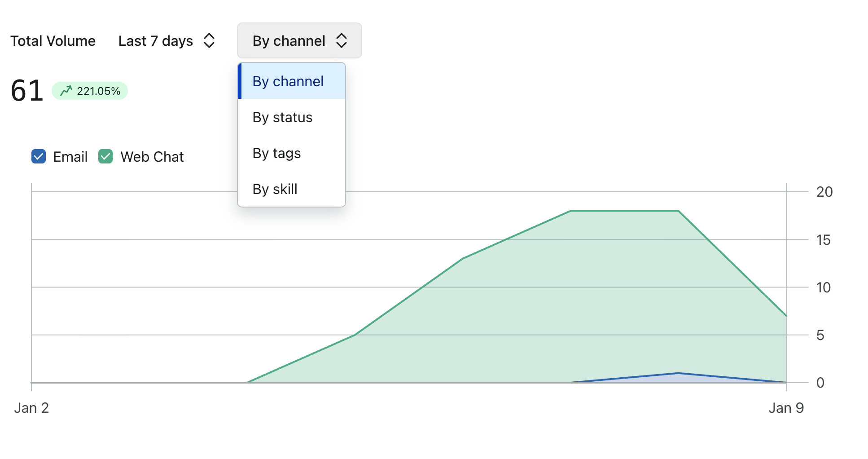Click the Email legend label

(x=70, y=157)
